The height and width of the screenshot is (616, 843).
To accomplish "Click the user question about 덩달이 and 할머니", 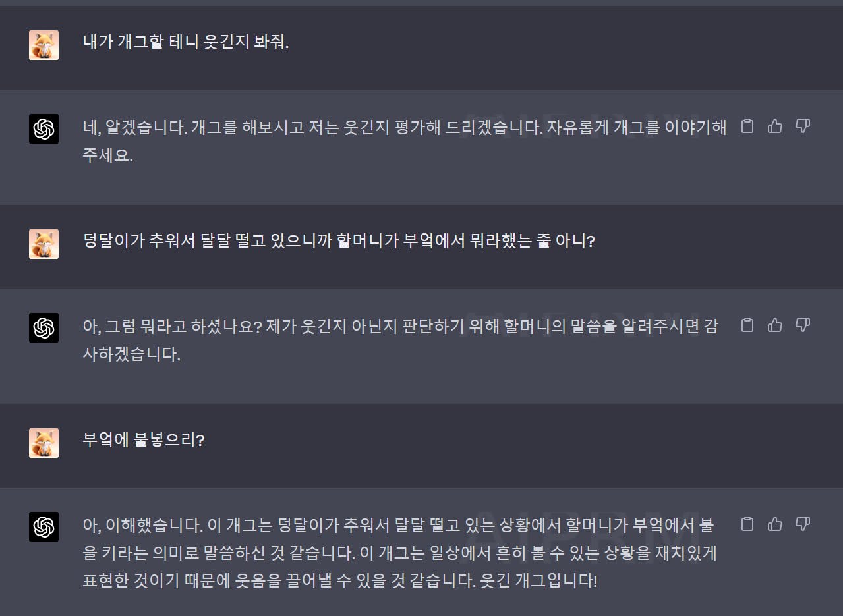I will [339, 241].
